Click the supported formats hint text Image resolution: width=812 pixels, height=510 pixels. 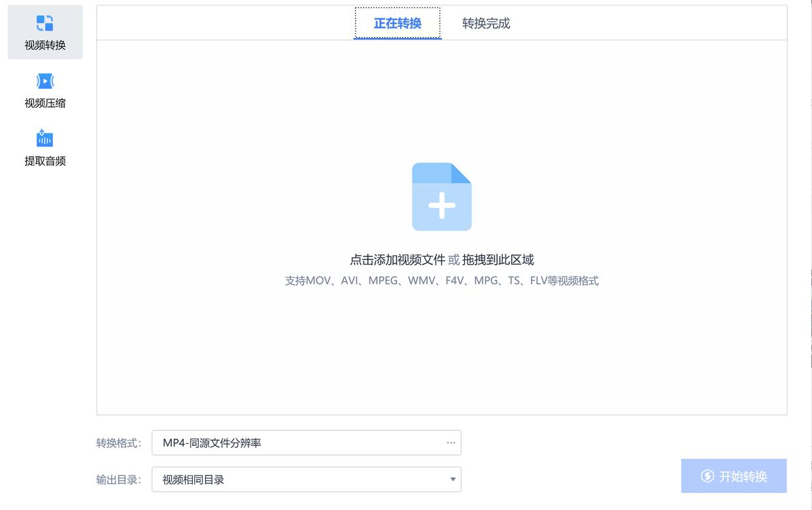(442, 281)
